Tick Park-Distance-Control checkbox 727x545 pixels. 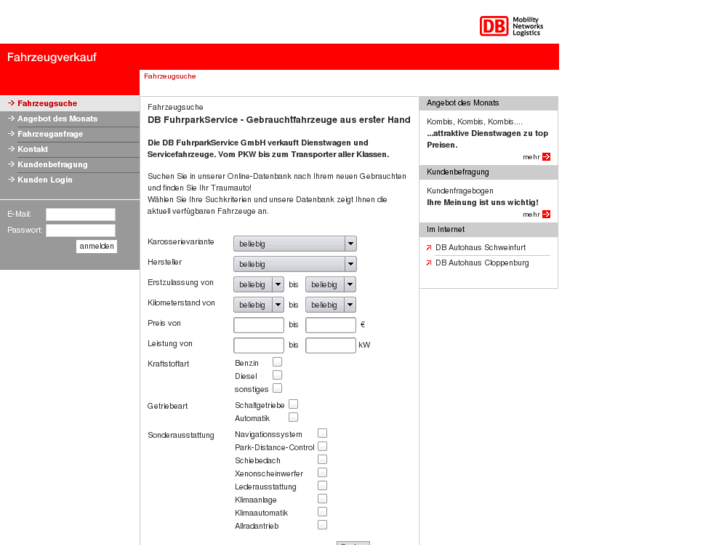click(322, 446)
